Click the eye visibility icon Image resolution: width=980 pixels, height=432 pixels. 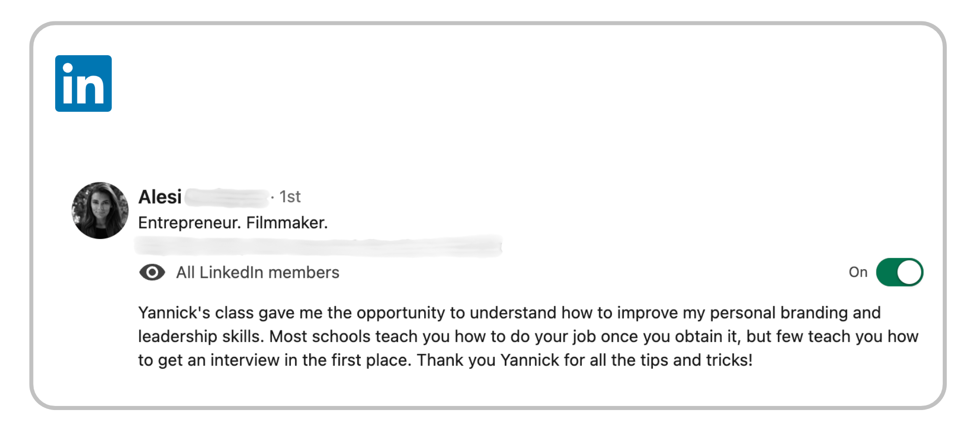pyautogui.click(x=152, y=273)
